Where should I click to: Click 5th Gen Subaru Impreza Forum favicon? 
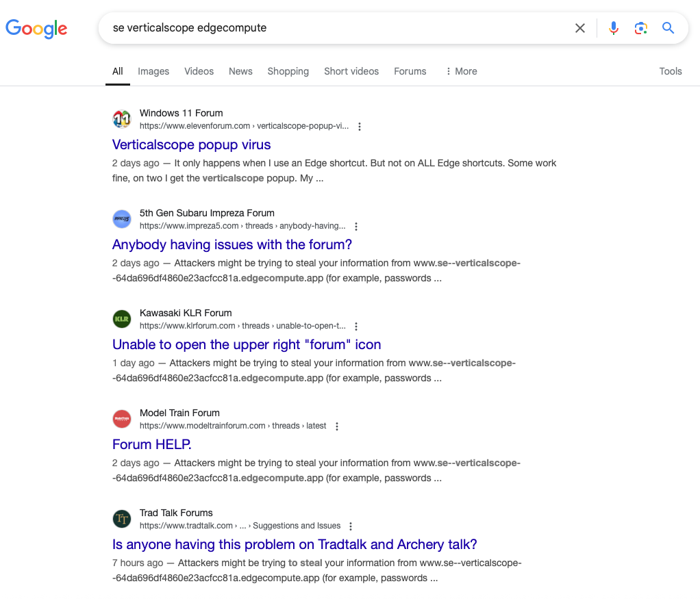(121, 219)
